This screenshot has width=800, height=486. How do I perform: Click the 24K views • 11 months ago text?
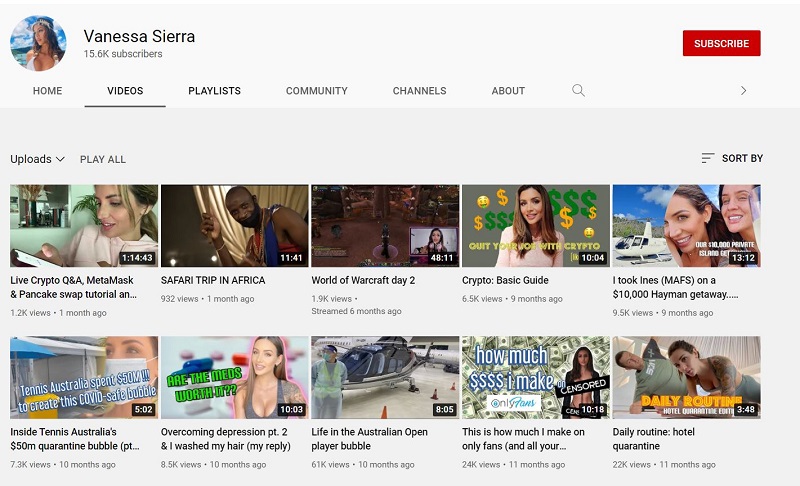(513, 465)
